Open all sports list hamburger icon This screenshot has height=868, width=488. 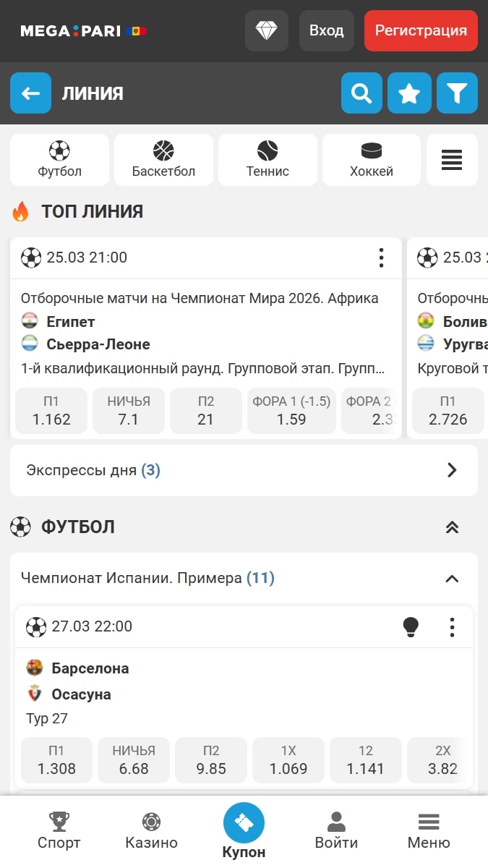click(x=452, y=160)
